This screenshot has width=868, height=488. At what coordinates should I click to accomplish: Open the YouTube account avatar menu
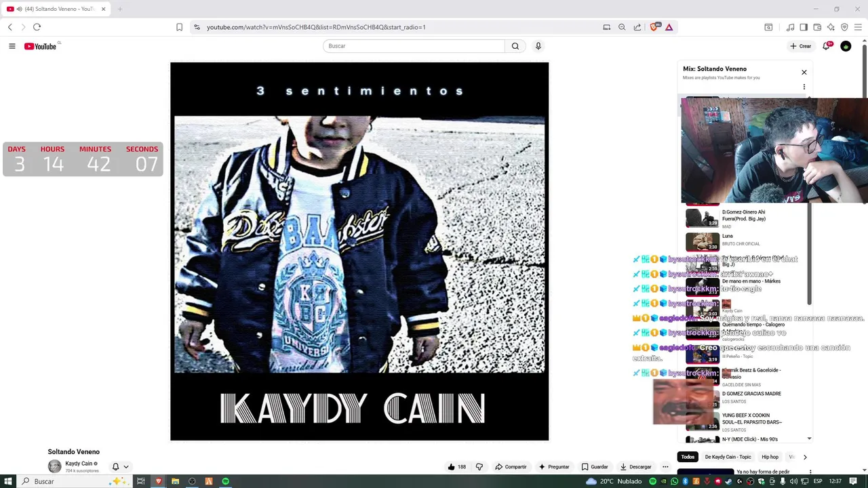click(x=846, y=46)
